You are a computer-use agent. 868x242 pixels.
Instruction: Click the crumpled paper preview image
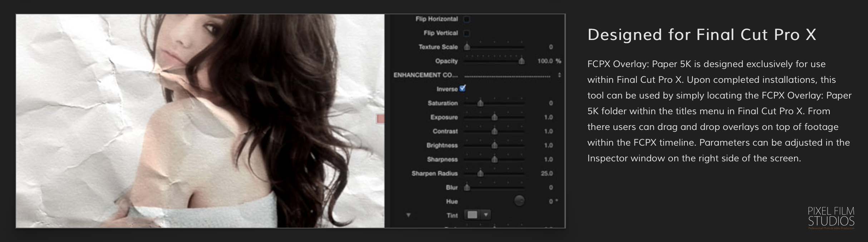pos(200,121)
